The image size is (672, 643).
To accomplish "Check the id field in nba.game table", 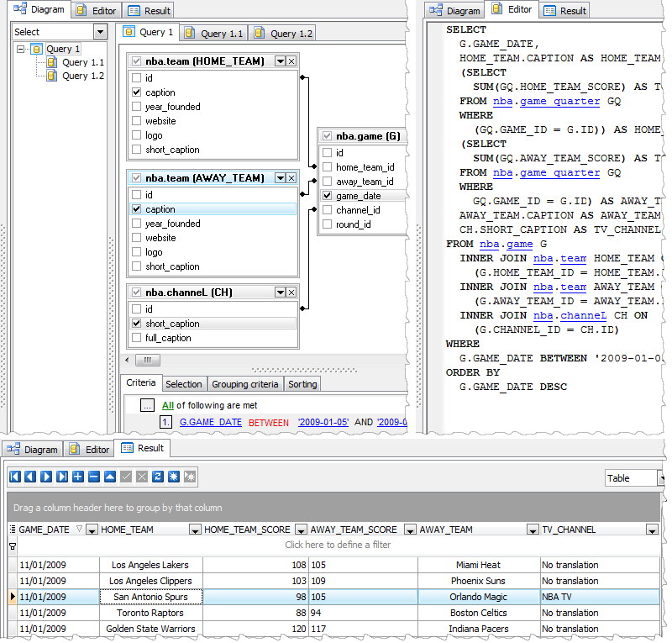I will click(x=326, y=152).
